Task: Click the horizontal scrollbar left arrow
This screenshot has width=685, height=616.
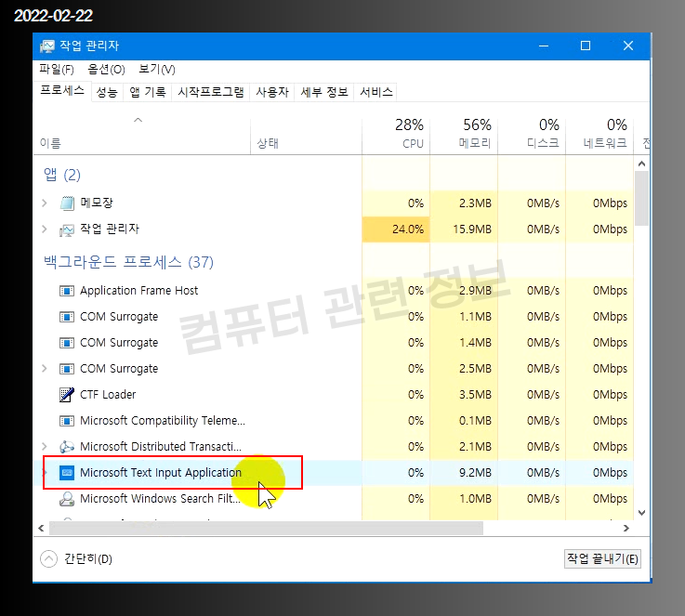Action: coord(42,529)
